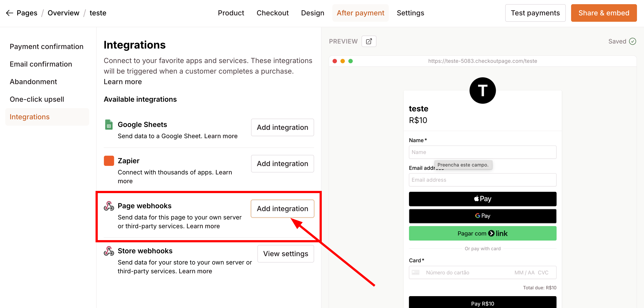644x308 pixels.
Task: Click the green Pagar com link button
Action: [x=482, y=233]
